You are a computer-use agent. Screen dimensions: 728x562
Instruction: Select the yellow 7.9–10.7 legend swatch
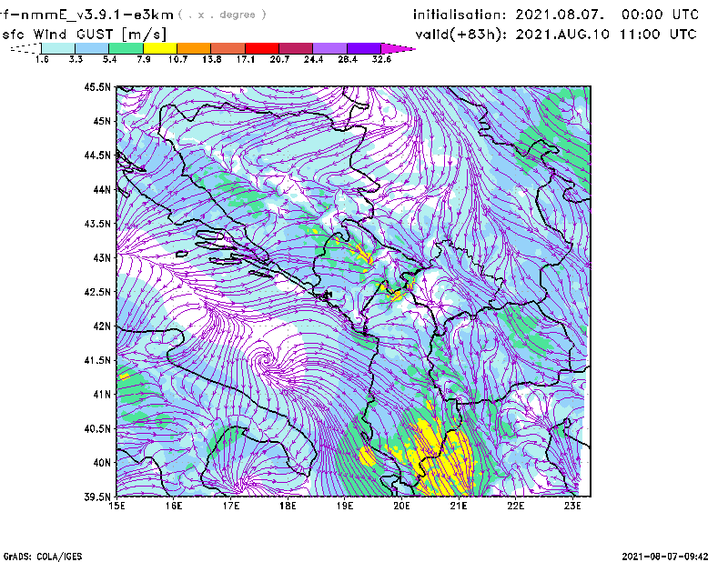tap(160, 48)
